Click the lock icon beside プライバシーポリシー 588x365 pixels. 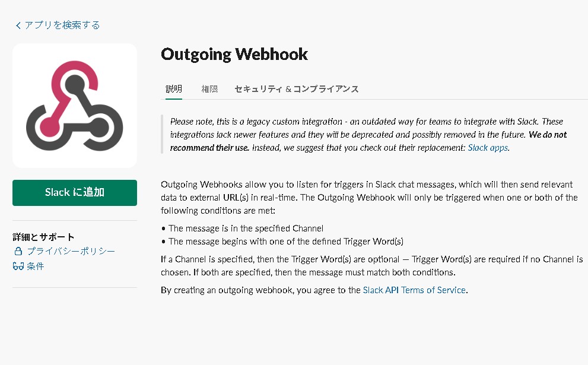(18, 251)
